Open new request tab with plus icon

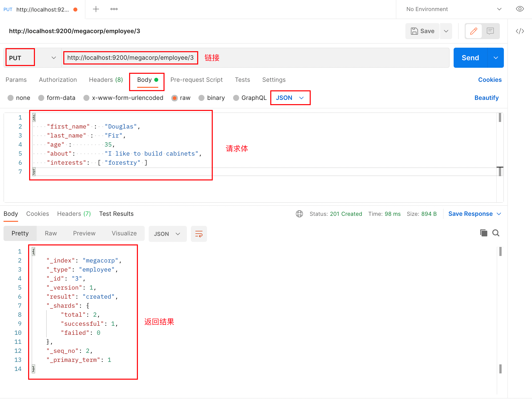96,9
